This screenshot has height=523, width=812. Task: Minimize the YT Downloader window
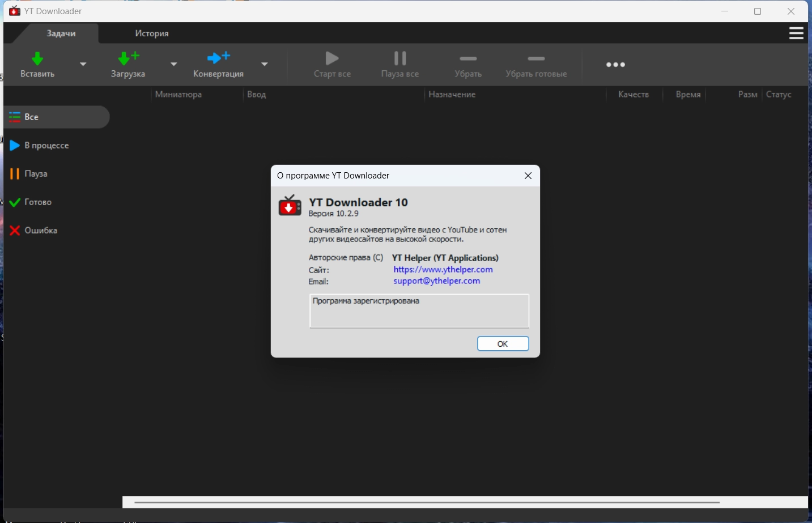pyautogui.click(x=725, y=11)
